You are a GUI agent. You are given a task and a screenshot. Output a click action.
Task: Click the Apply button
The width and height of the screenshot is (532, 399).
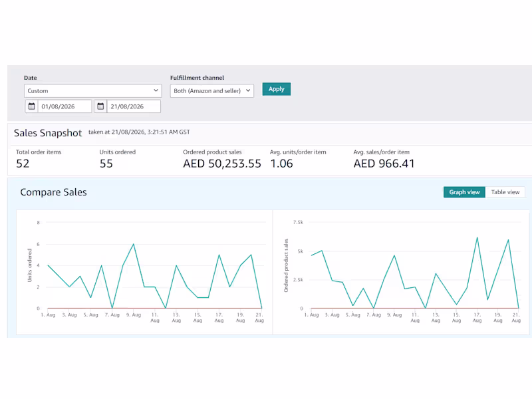coord(276,89)
